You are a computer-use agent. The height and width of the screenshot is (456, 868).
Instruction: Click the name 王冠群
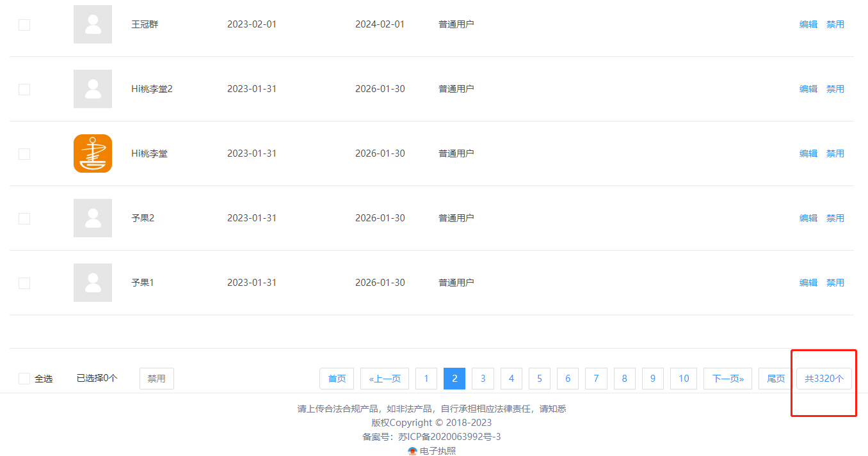click(x=145, y=24)
